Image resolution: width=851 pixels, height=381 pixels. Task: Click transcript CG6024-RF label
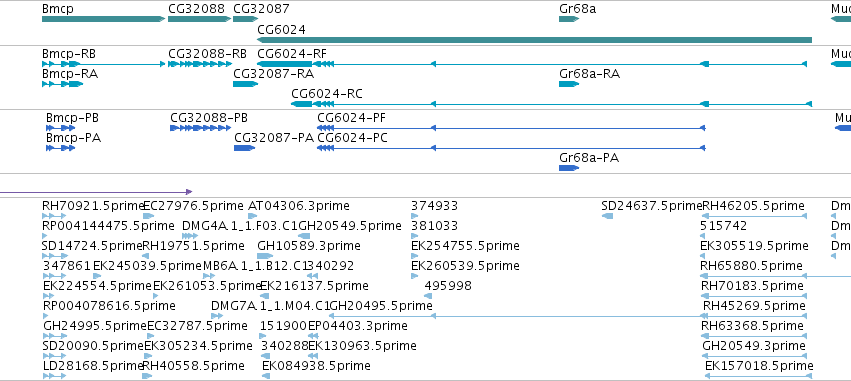pyautogui.click(x=292, y=54)
